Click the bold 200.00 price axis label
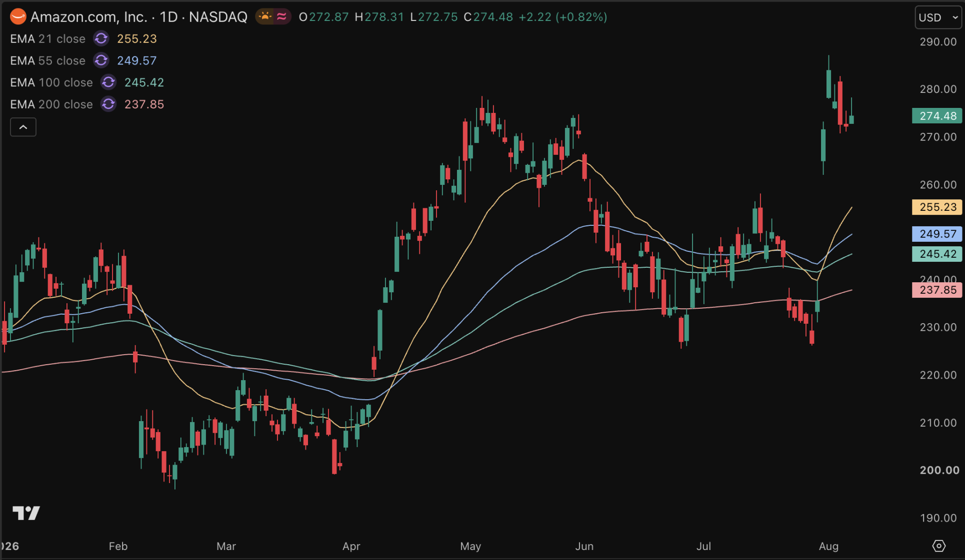The width and height of the screenshot is (965, 560). click(939, 470)
